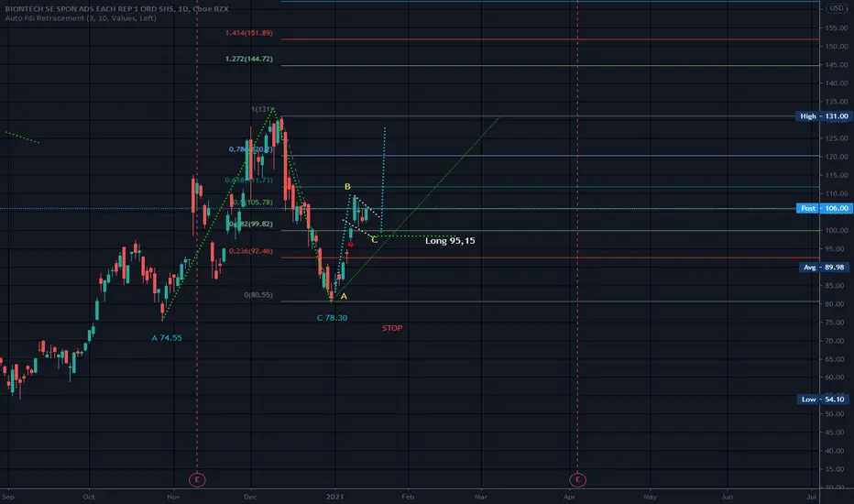The image size is (854, 504).
Task: Click the High 131.00 price label
Action: pyautogui.click(x=824, y=116)
